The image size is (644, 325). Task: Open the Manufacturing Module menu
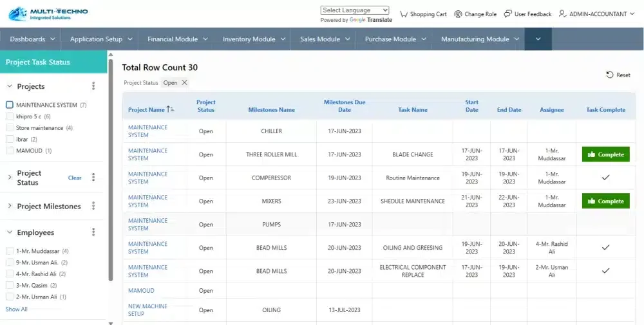tap(480, 39)
